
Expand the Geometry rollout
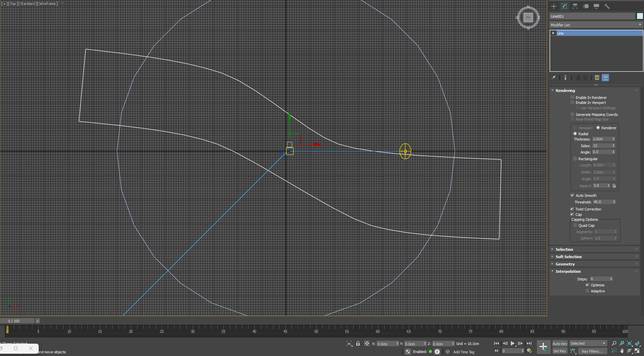coord(565,264)
